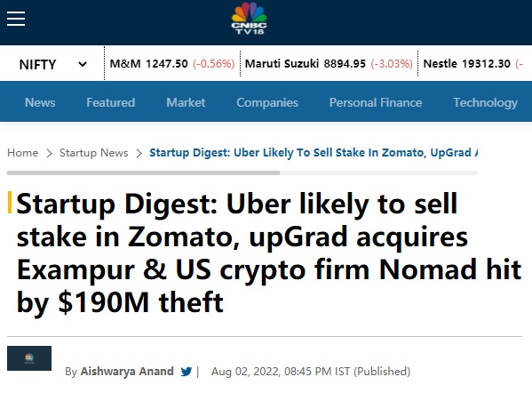Click the Home breadcrumb link
This screenshot has width=532, height=393.
23,153
